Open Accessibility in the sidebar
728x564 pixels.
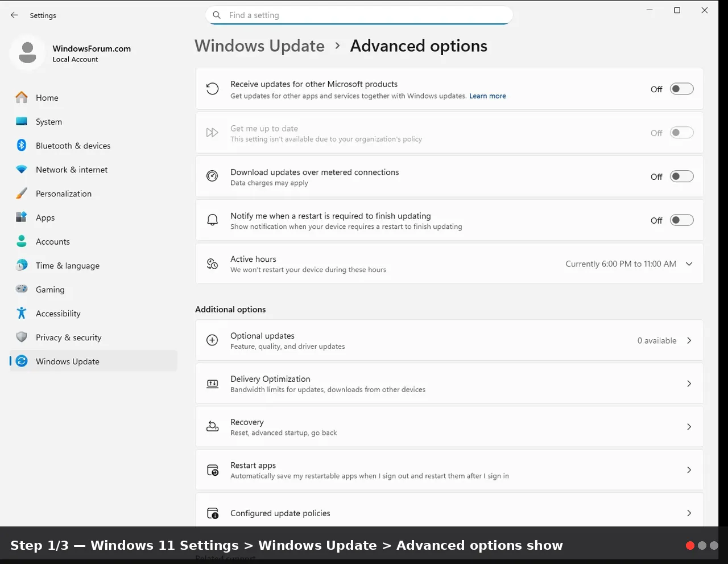[93, 313]
